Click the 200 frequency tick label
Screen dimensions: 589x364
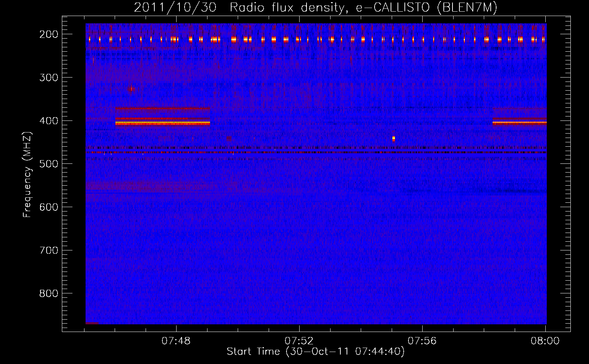coord(49,34)
